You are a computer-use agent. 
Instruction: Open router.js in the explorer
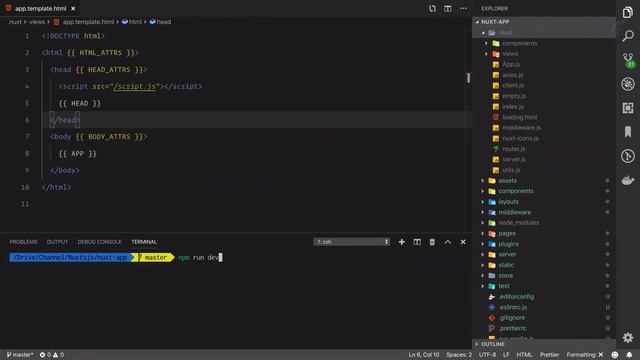544,149
